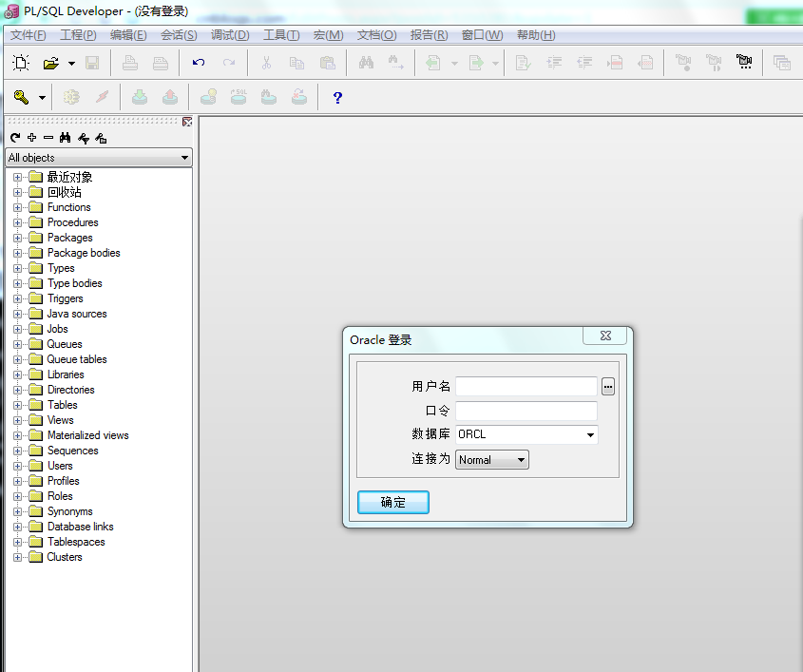Click the Undo arrow icon
Viewport: 803px width, 672px height.
coord(199,63)
